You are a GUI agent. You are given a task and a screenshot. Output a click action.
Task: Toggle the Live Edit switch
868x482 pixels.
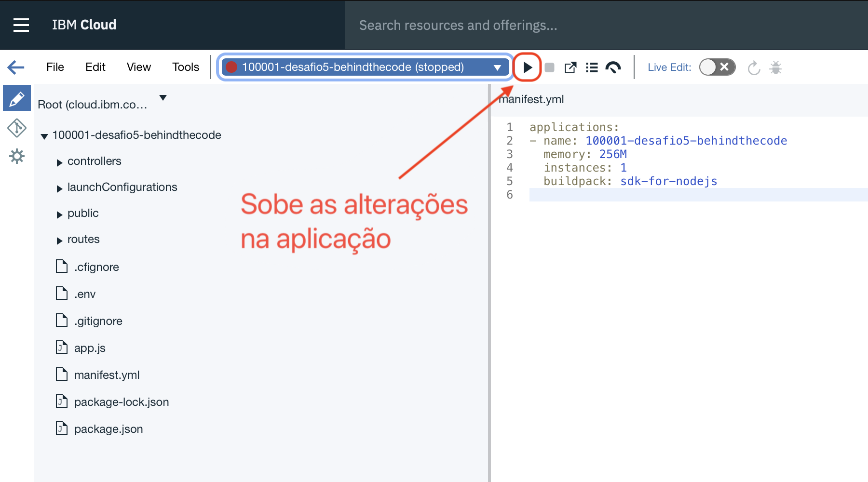coord(717,67)
